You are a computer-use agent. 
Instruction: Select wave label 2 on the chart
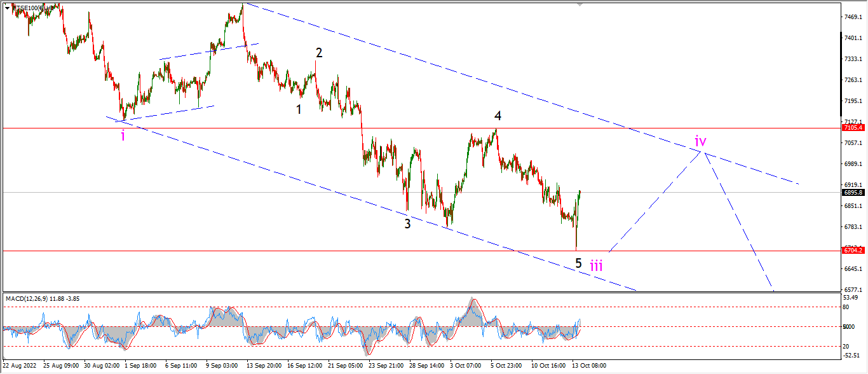[319, 52]
